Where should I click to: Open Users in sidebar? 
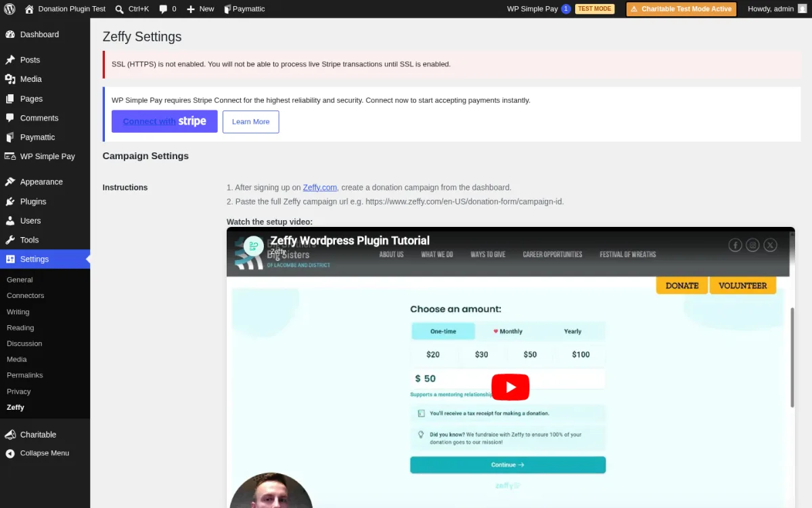point(45,221)
